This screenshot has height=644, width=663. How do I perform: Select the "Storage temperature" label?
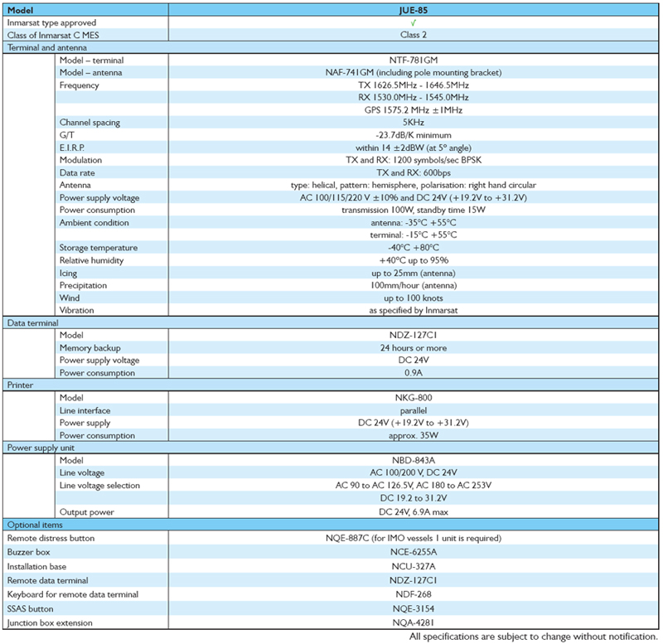pyautogui.click(x=98, y=248)
